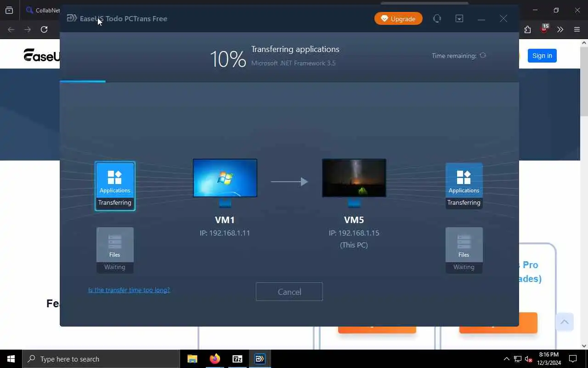Click the scroll-to-top arrow on the webpage
Viewport: 588px width, 368px height.
pos(565,322)
